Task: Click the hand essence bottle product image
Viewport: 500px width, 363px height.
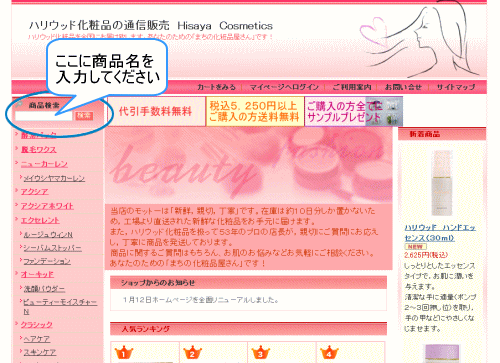Action: 442,183
